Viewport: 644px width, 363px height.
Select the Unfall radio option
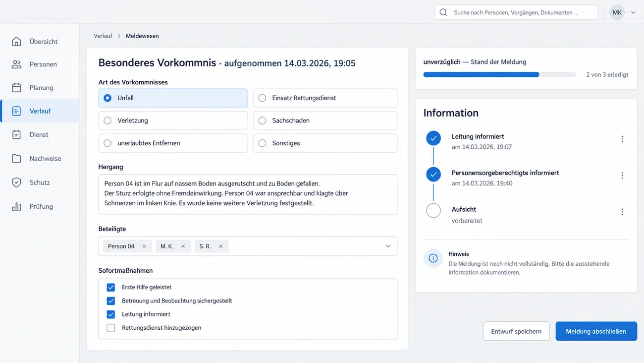coord(173,98)
